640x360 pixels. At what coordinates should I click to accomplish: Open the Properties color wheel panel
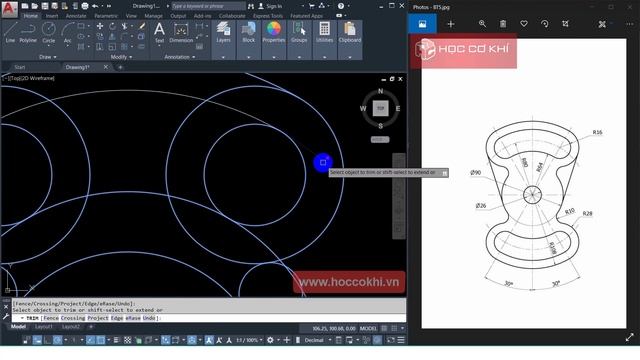[273, 32]
